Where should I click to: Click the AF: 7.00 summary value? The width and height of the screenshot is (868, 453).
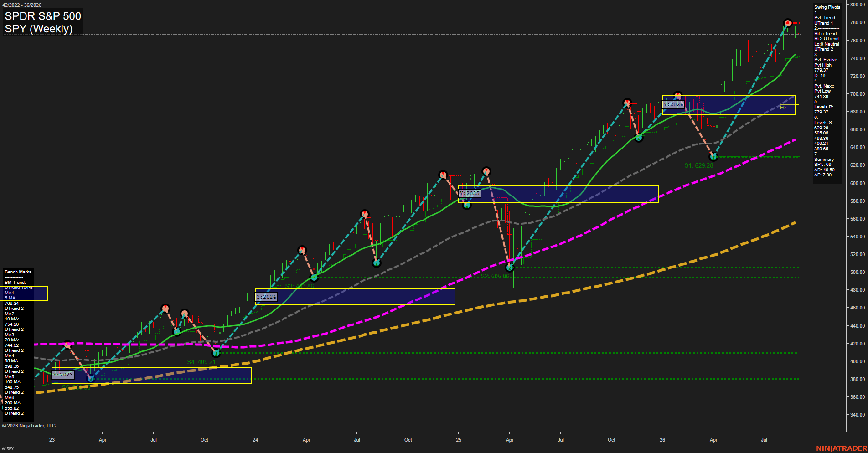pyautogui.click(x=823, y=175)
